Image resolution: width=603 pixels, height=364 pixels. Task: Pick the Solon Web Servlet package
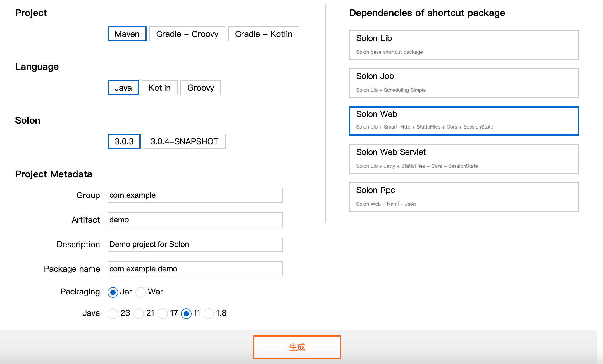pyautogui.click(x=464, y=159)
